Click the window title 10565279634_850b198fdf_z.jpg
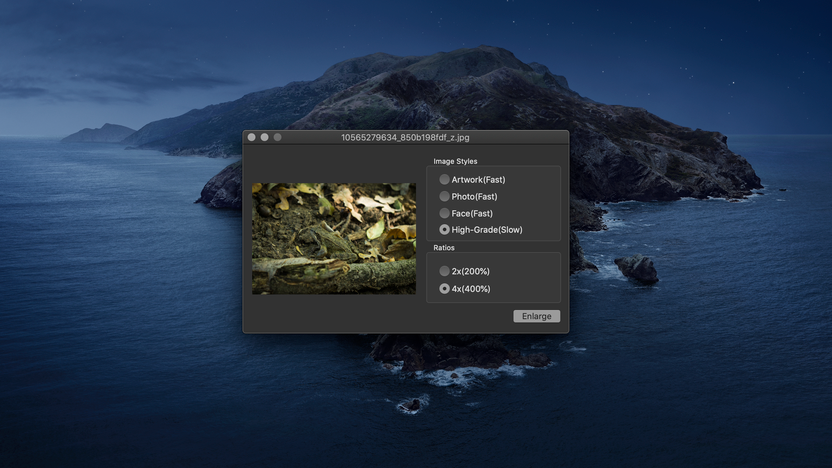The height and width of the screenshot is (468, 832). pos(405,137)
